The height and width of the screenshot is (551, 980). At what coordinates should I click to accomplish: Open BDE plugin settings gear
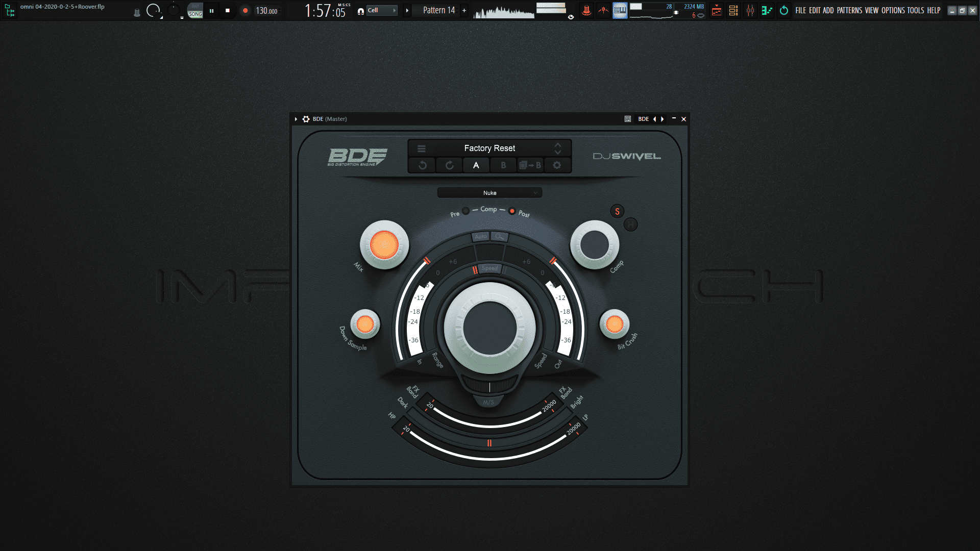pyautogui.click(x=557, y=165)
